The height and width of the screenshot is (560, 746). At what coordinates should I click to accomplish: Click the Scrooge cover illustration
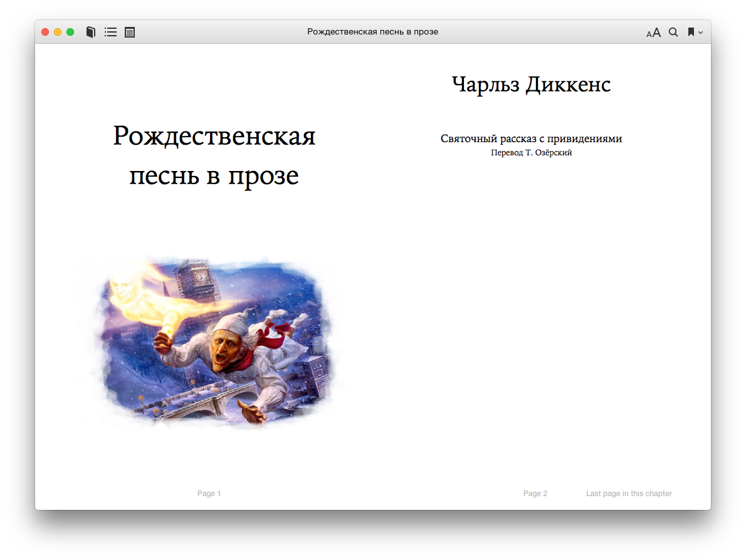coord(213,341)
